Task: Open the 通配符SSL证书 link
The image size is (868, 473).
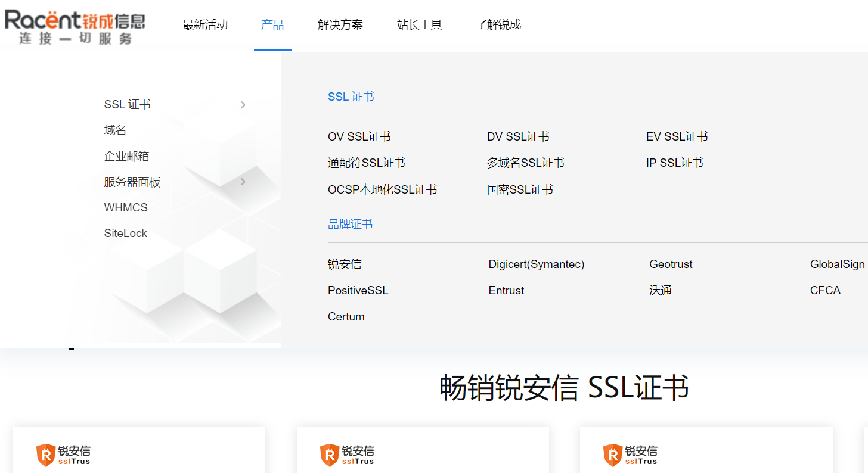Action: [367, 163]
